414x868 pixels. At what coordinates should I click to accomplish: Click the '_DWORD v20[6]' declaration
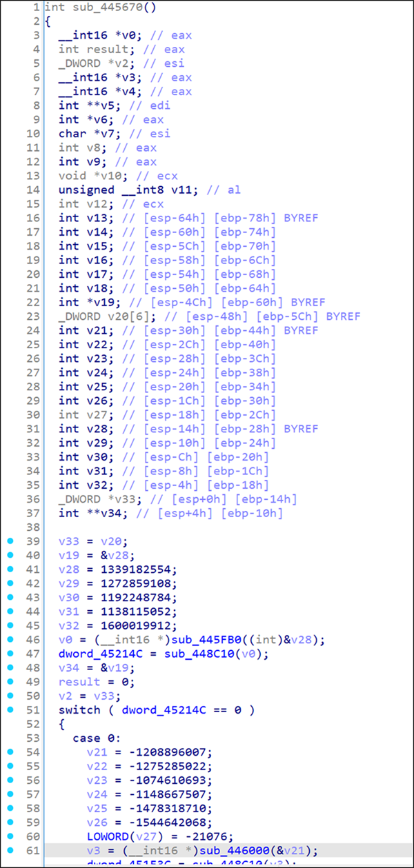click(x=104, y=316)
